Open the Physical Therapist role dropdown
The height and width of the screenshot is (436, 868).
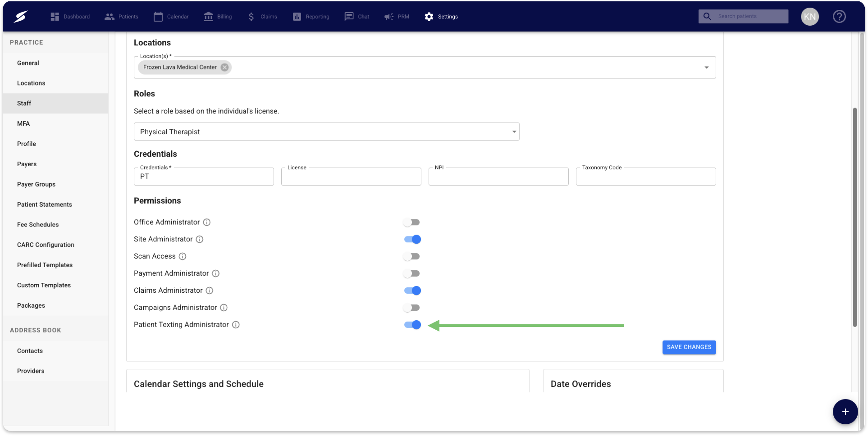[x=327, y=132]
